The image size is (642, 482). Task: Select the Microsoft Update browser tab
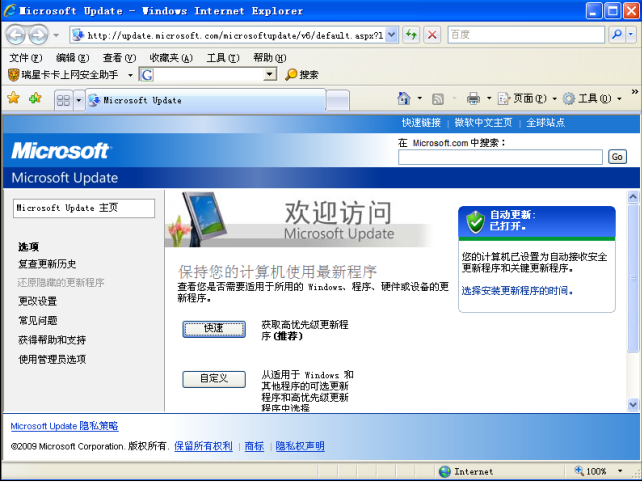click(206, 100)
